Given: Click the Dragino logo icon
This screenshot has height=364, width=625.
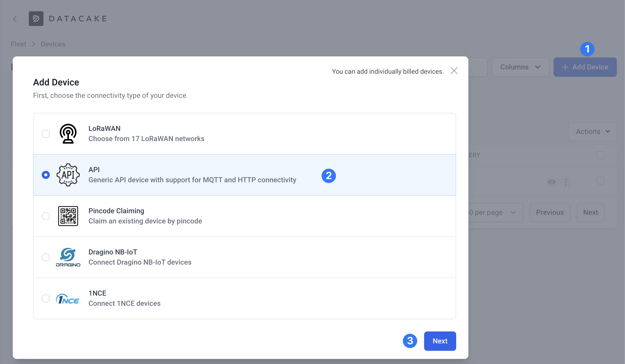Looking at the screenshot, I should (68, 257).
